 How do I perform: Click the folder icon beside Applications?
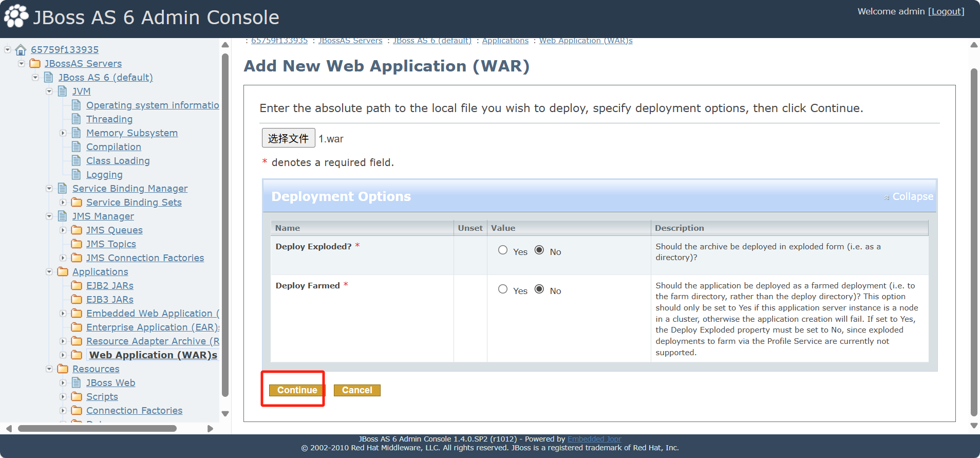click(x=63, y=271)
